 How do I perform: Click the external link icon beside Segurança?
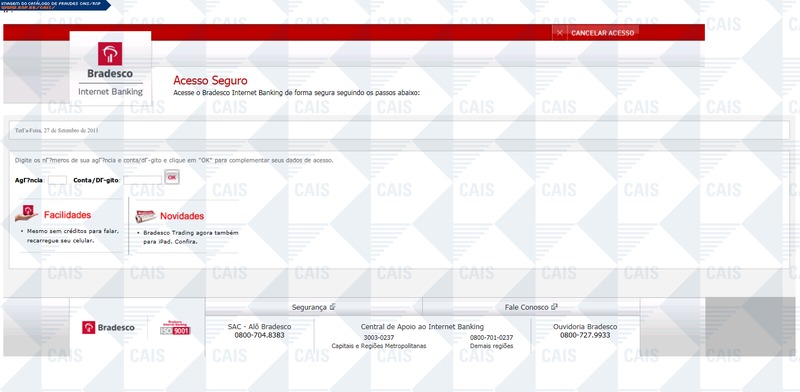[x=332, y=307]
